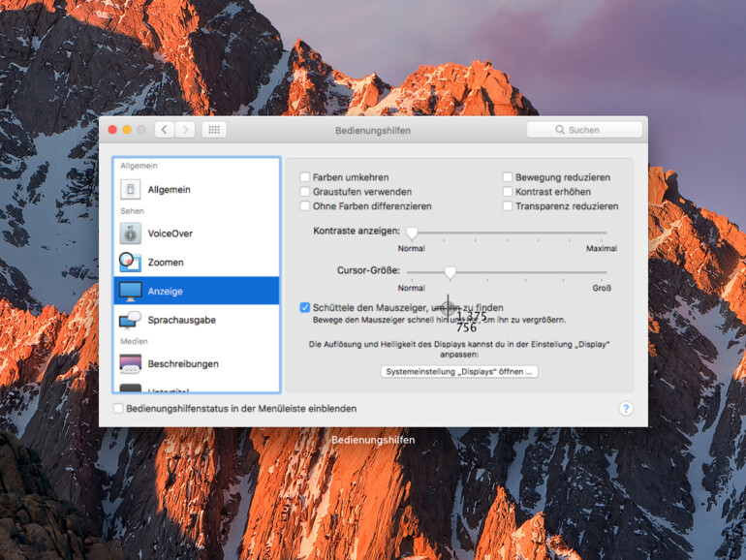The image size is (746, 560).
Task: Click the Groß label of cursor slider
Action: coord(602,288)
